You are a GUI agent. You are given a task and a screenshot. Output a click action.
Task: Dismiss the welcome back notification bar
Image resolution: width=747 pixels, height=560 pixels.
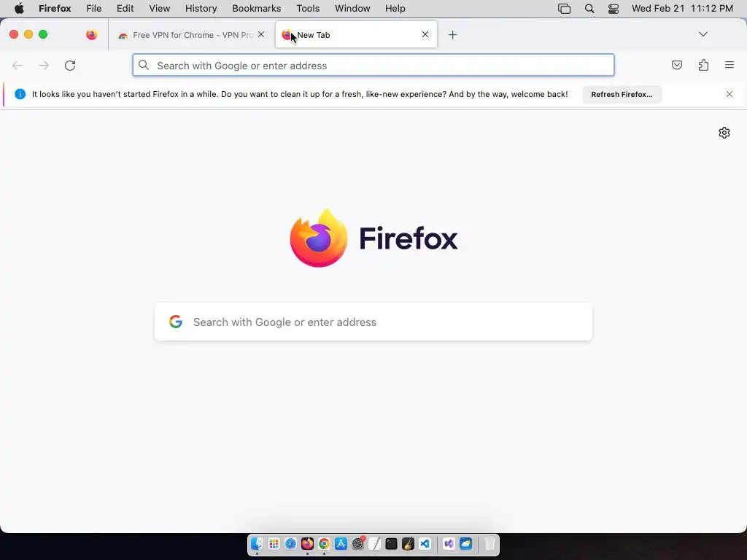click(729, 94)
